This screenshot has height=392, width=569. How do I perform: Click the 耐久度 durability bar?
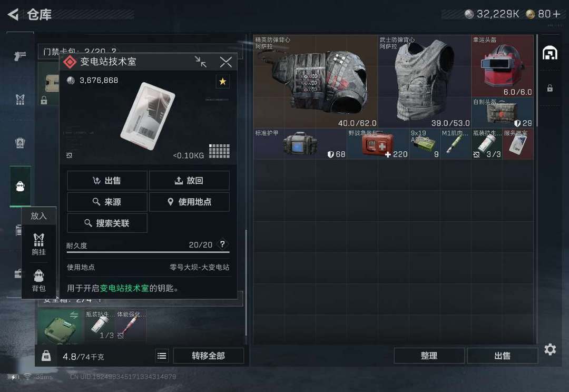pos(148,251)
